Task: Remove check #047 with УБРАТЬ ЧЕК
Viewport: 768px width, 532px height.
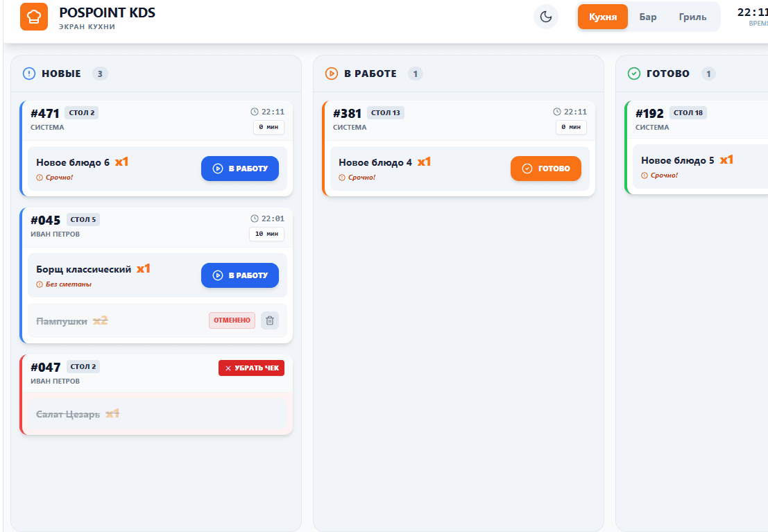Action: coord(251,368)
